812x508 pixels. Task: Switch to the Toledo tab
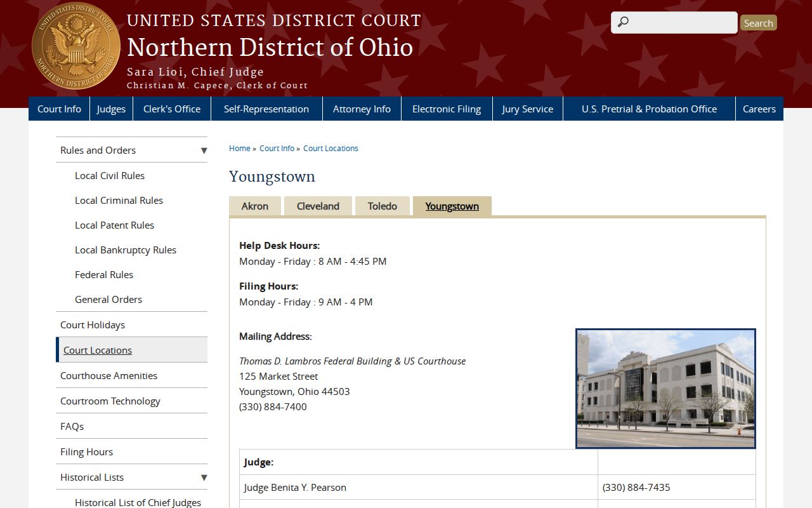[x=383, y=206]
